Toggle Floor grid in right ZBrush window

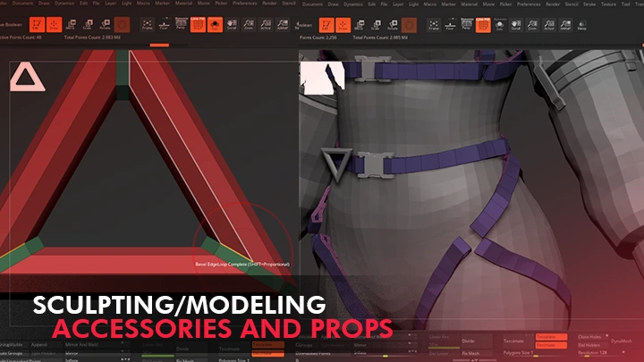[450, 25]
